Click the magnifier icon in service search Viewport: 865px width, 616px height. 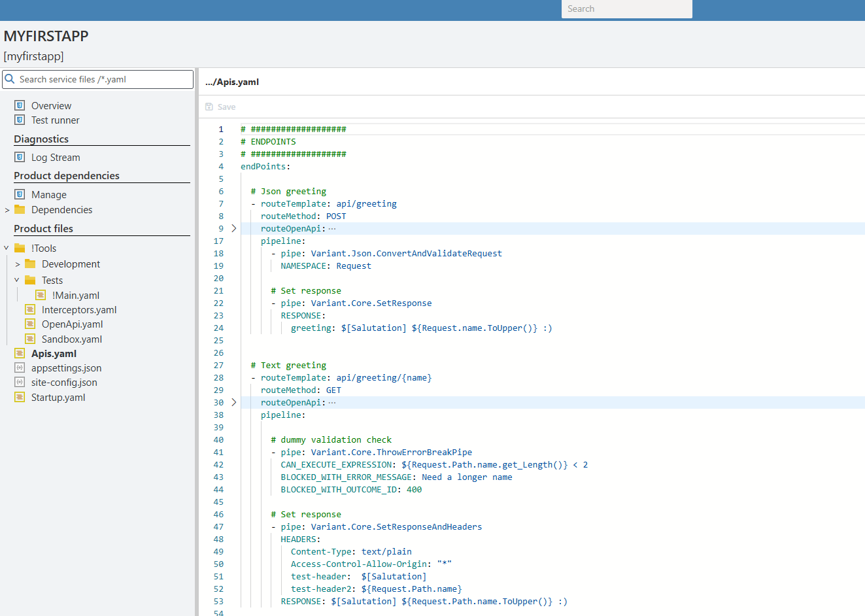[10, 79]
